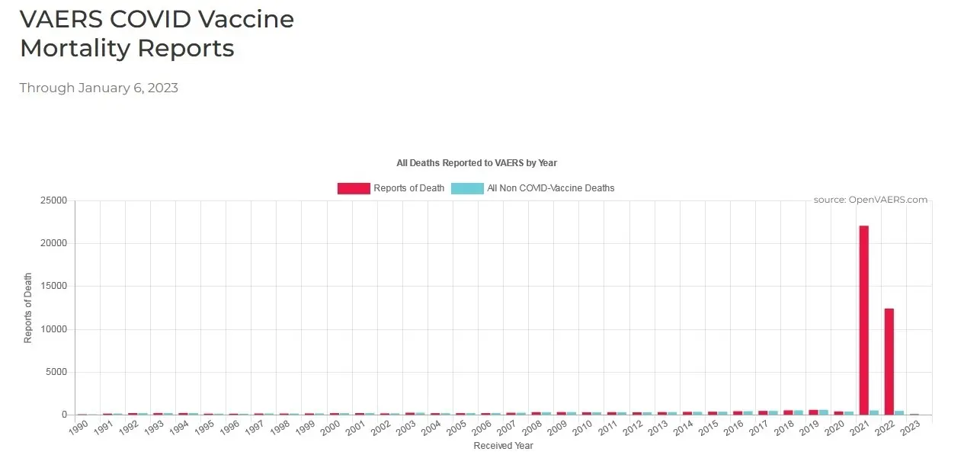980x455 pixels.
Task: Toggle the "All Non COVID-Vaccine Deaths" legend label
Action: [550, 188]
